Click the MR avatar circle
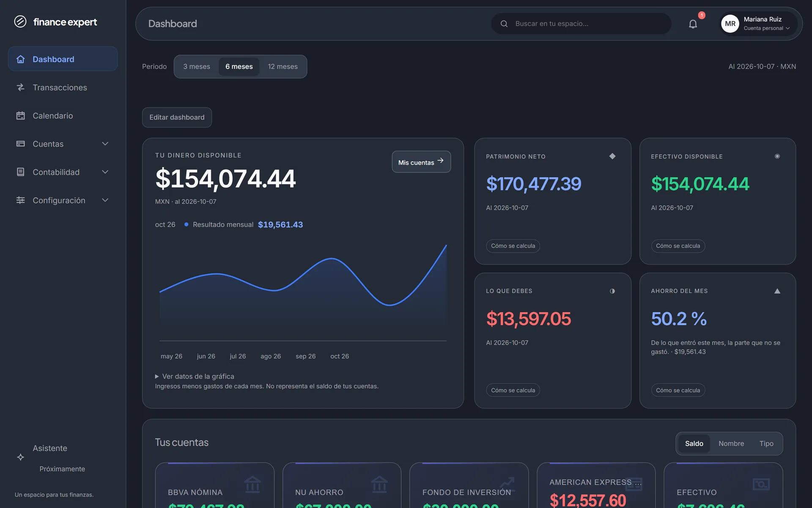The image size is (812, 508). point(730,24)
